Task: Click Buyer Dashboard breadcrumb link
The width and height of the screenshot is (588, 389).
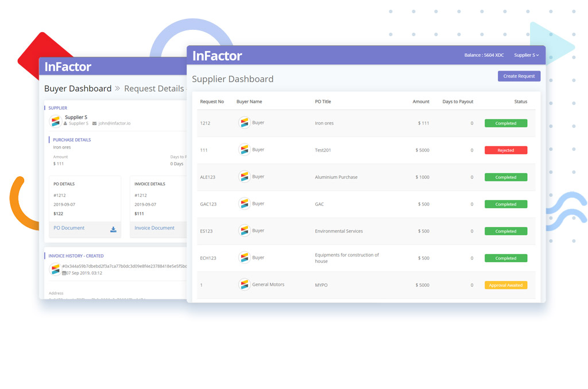Action: point(78,88)
